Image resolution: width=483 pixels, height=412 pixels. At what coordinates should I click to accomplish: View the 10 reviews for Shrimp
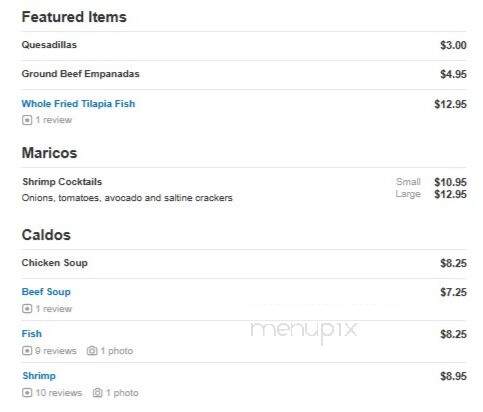click(x=59, y=393)
